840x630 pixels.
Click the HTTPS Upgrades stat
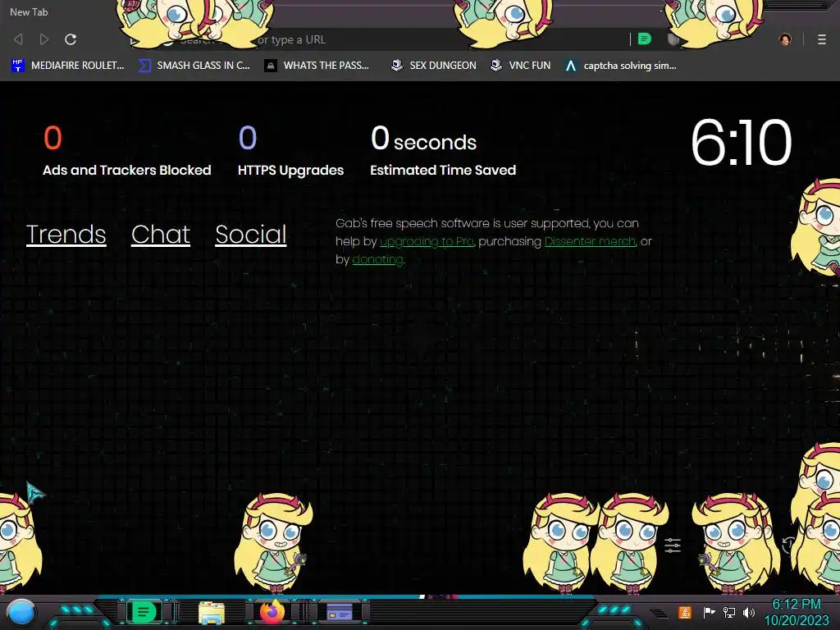290,151
